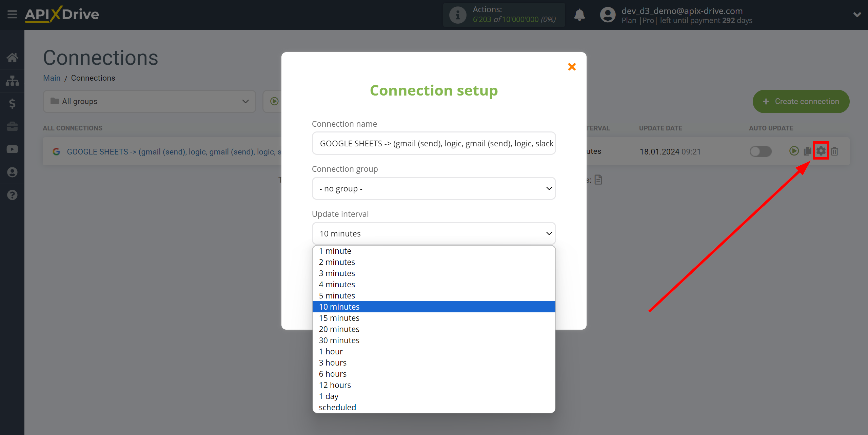Click the All groups filter dropdown

pos(147,101)
